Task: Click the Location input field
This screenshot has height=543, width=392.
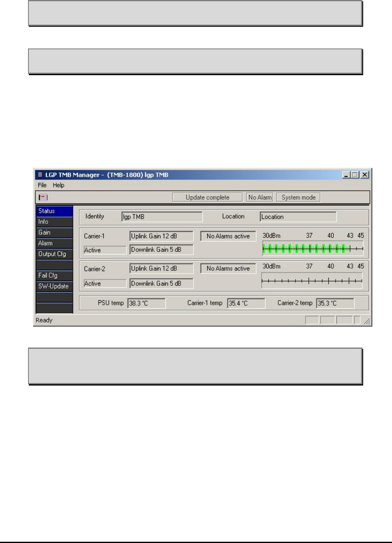Action: pos(298,217)
